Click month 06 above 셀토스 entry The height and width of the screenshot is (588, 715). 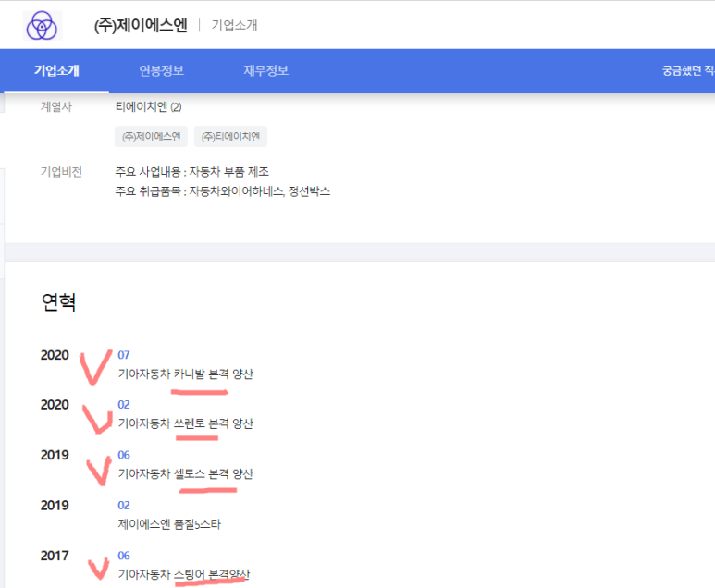click(x=124, y=455)
